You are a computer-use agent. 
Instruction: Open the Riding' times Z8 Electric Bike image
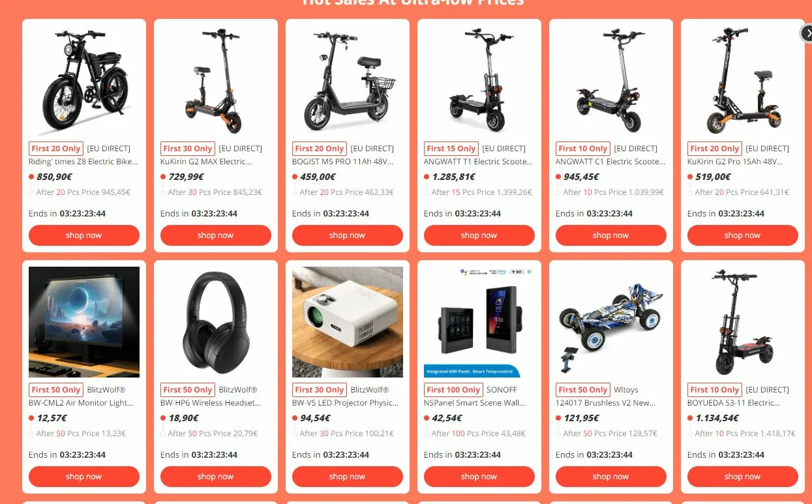pyautogui.click(x=84, y=81)
